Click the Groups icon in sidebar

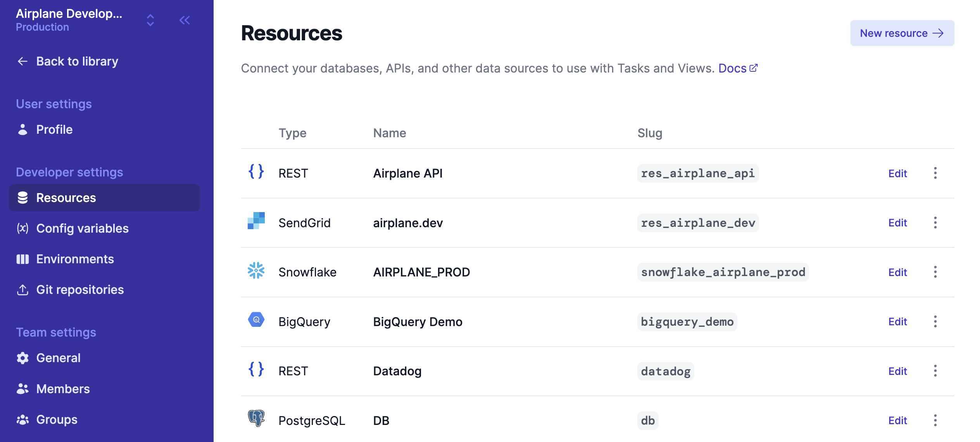tap(22, 420)
